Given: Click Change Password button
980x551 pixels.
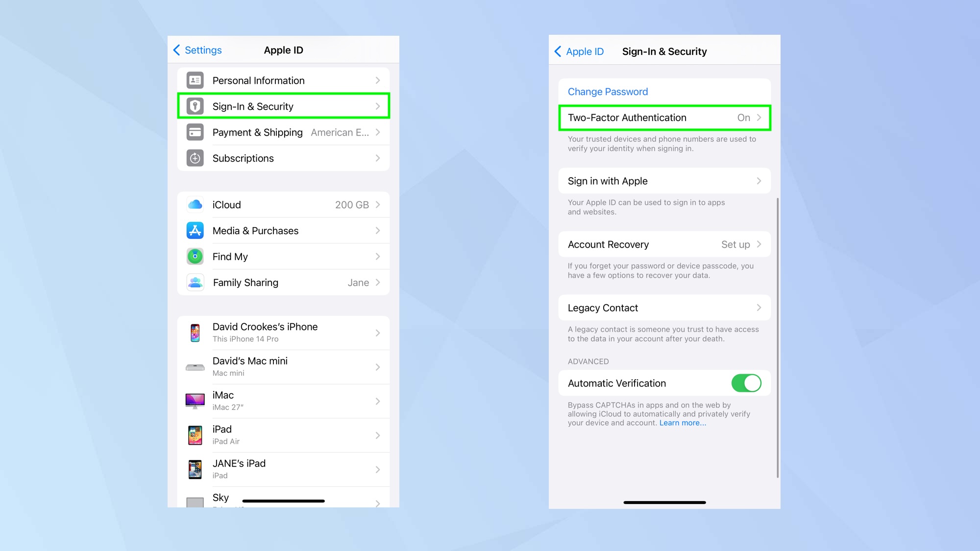Looking at the screenshot, I should [607, 91].
